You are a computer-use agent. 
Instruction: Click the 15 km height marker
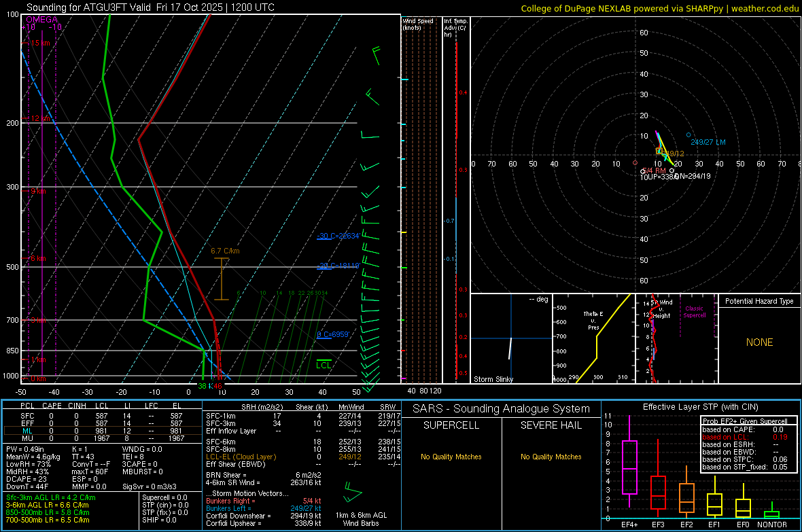point(40,43)
